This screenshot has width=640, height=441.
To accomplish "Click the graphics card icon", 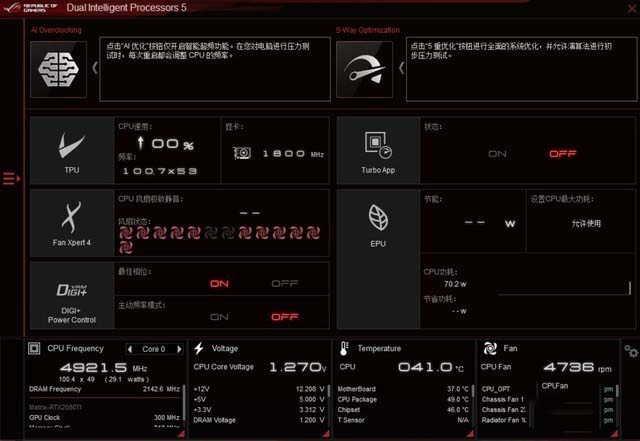I will [242, 153].
